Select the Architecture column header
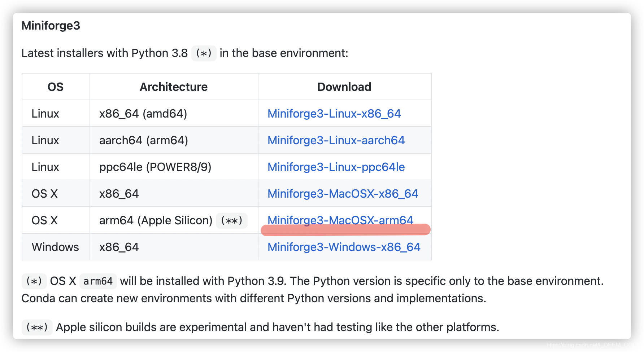This screenshot has width=644, height=352. 174,87
